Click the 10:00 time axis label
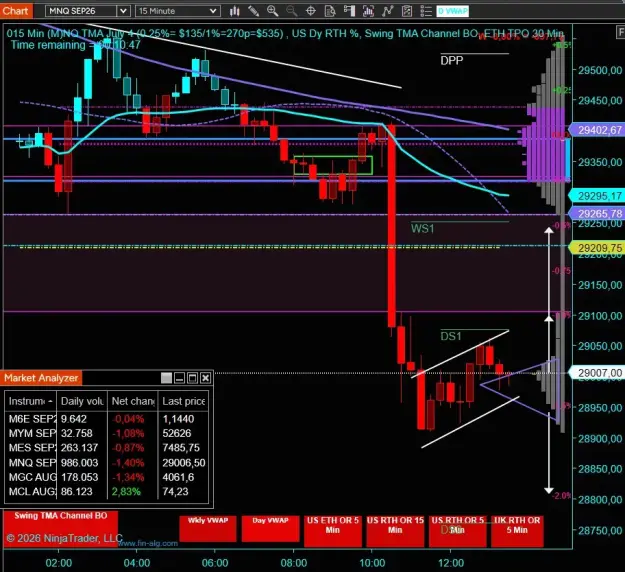 tap(372, 563)
